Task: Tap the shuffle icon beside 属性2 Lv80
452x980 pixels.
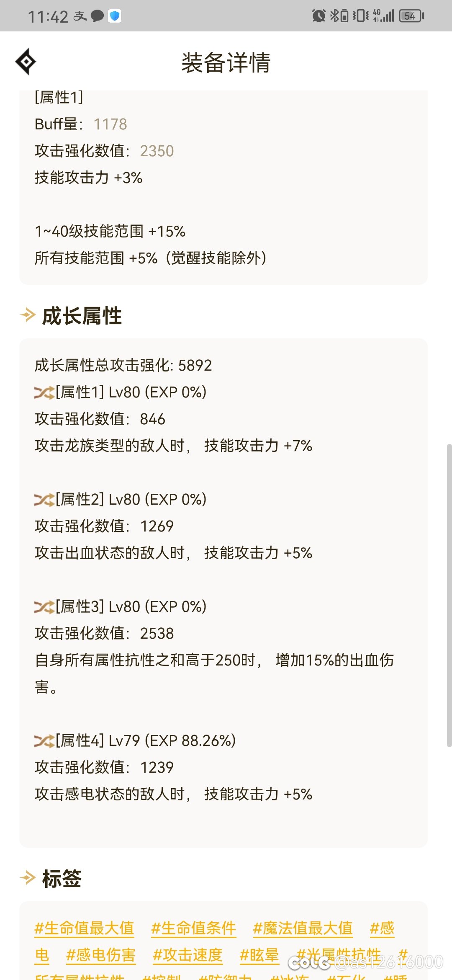Action: tap(44, 500)
